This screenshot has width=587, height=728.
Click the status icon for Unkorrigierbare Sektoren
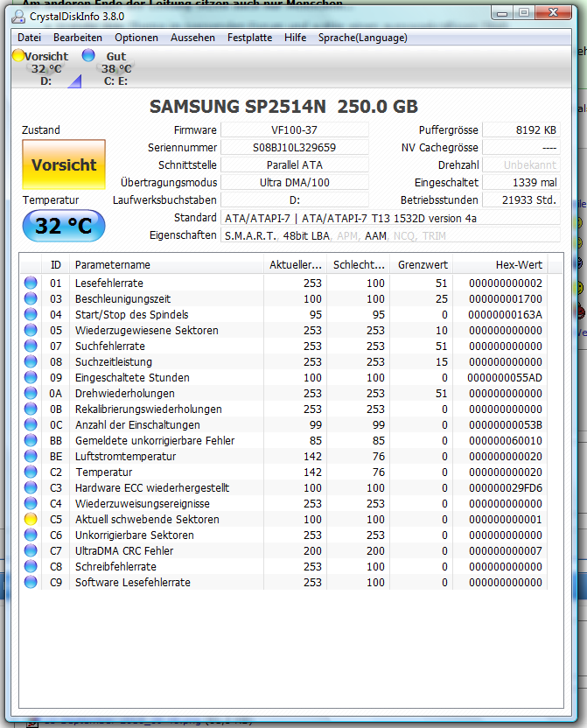point(31,535)
